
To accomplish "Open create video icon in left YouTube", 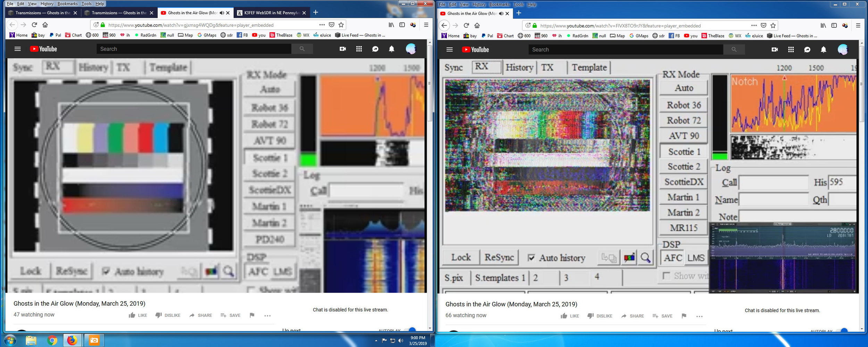I will pyautogui.click(x=343, y=49).
